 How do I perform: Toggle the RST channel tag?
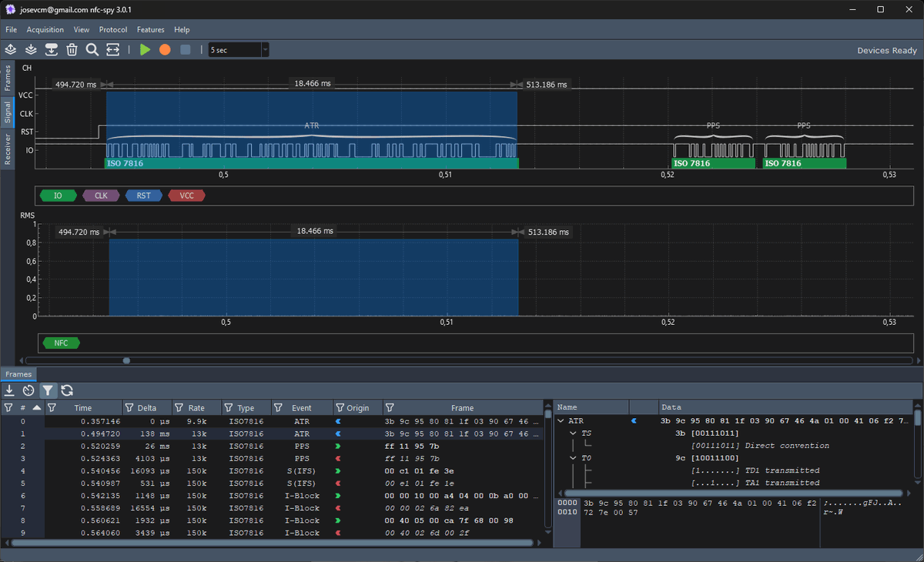tap(144, 196)
